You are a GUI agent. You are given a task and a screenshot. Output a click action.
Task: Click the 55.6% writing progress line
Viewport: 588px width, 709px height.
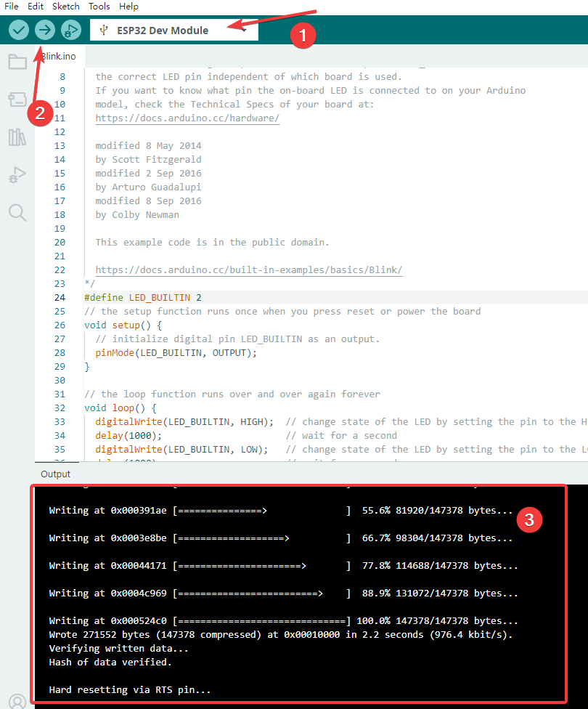pyautogui.click(x=281, y=511)
